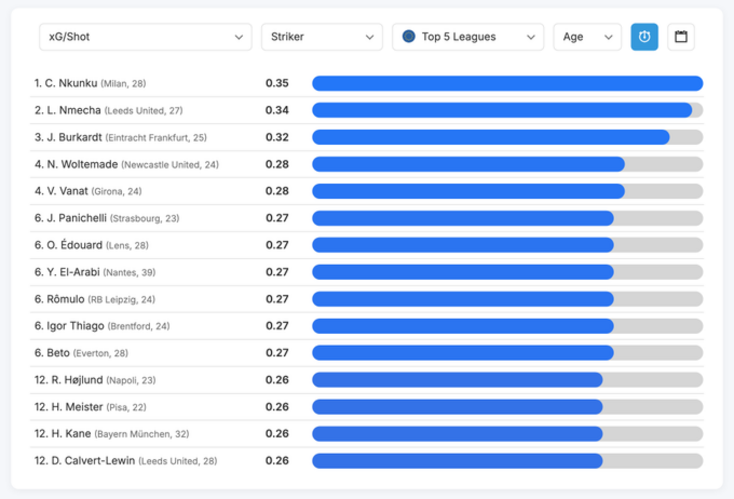Click the blue stopwatch icon button
This screenshot has height=499, width=734.
[x=644, y=37]
